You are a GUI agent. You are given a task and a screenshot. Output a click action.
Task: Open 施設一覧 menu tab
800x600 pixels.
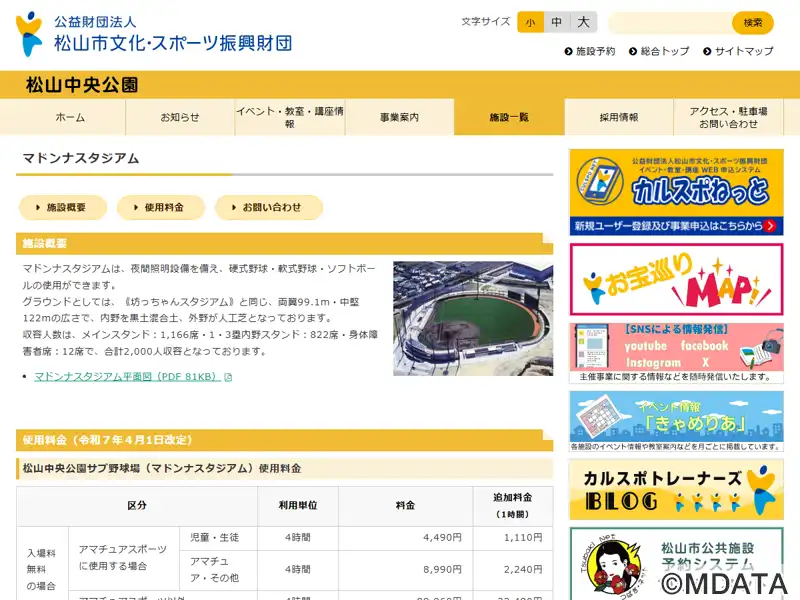pyautogui.click(x=509, y=117)
